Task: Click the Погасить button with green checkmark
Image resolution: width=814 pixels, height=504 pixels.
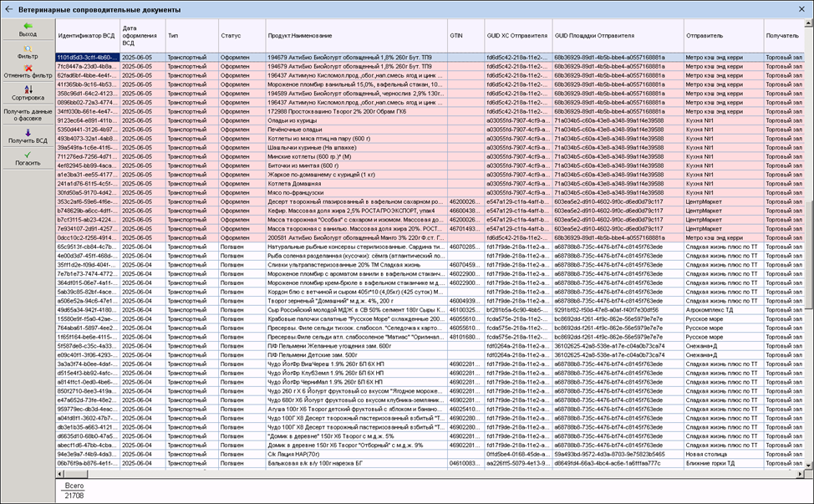Action: point(28,158)
